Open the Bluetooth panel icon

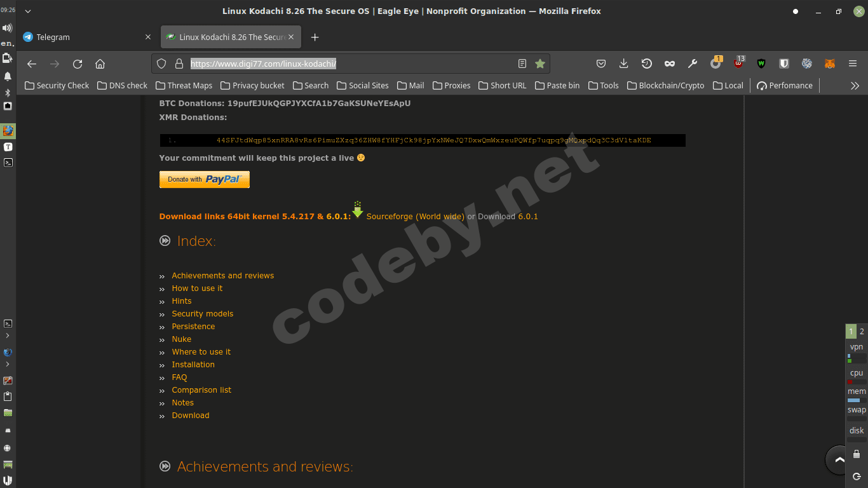pyautogui.click(x=8, y=92)
